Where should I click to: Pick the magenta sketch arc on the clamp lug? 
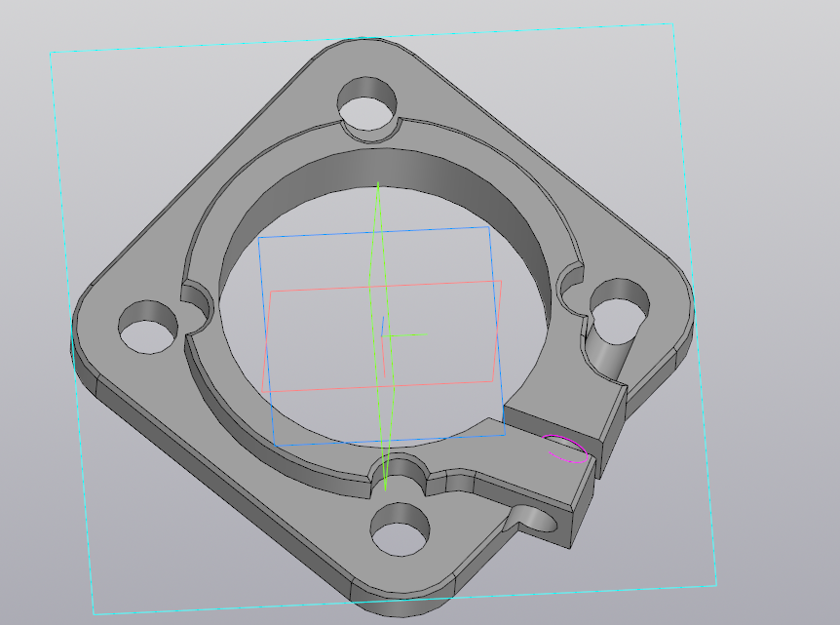point(565,449)
